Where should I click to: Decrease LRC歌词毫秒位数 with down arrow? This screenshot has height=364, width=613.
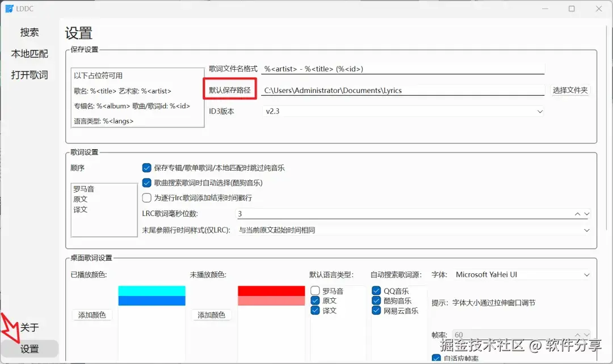coord(586,214)
